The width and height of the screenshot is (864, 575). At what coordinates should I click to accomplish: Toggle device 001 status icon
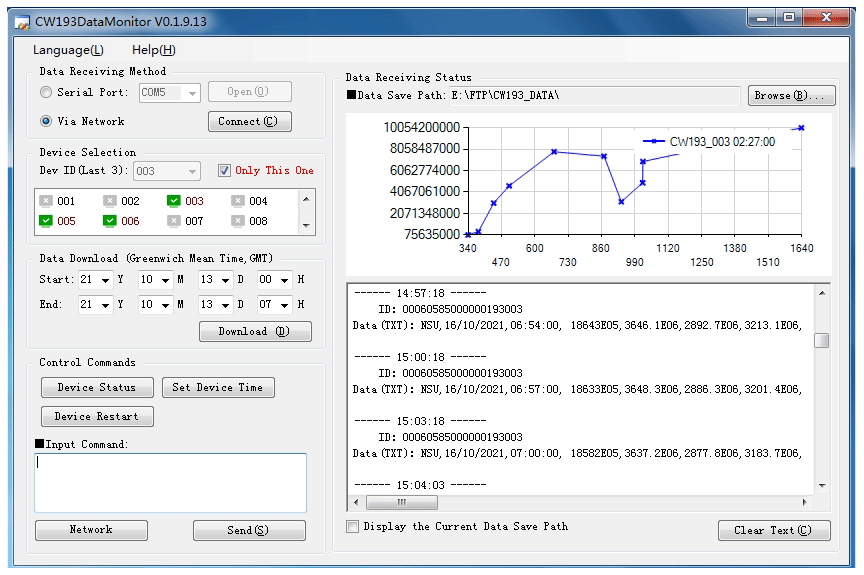tap(46, 201)
